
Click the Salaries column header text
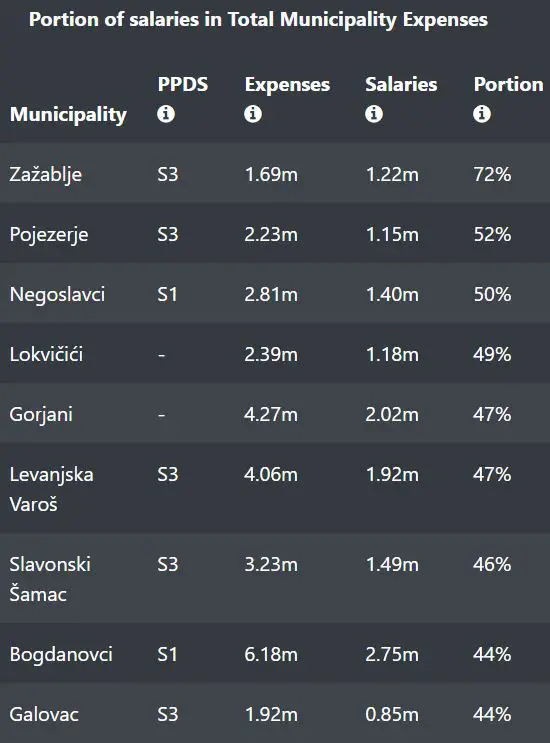coord(401,84)
